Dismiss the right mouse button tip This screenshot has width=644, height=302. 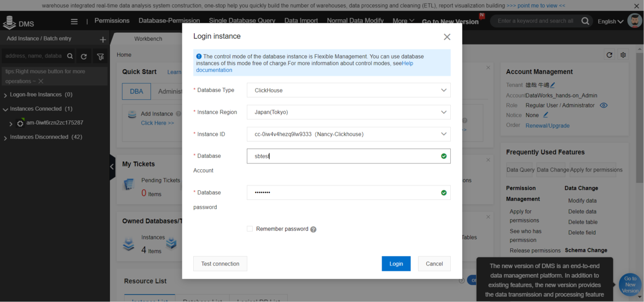click(x=41, y=81)
